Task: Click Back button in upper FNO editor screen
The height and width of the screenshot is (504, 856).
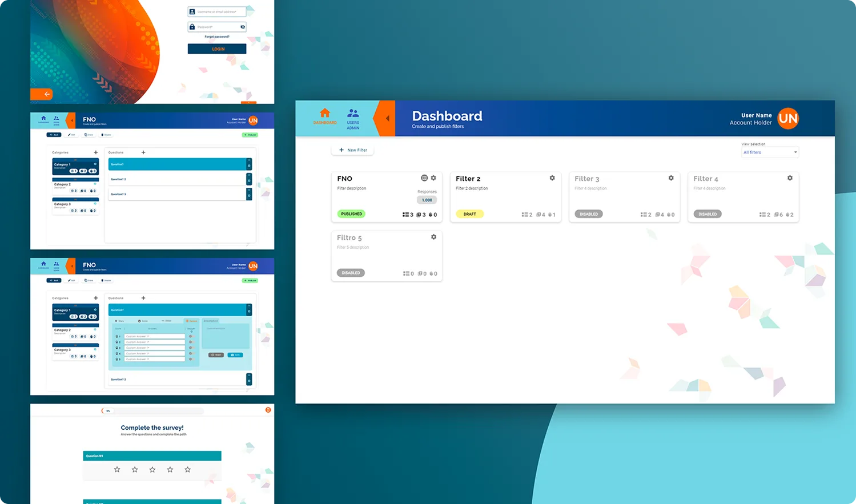Action: pyautogui.click(x=54, y=135)
